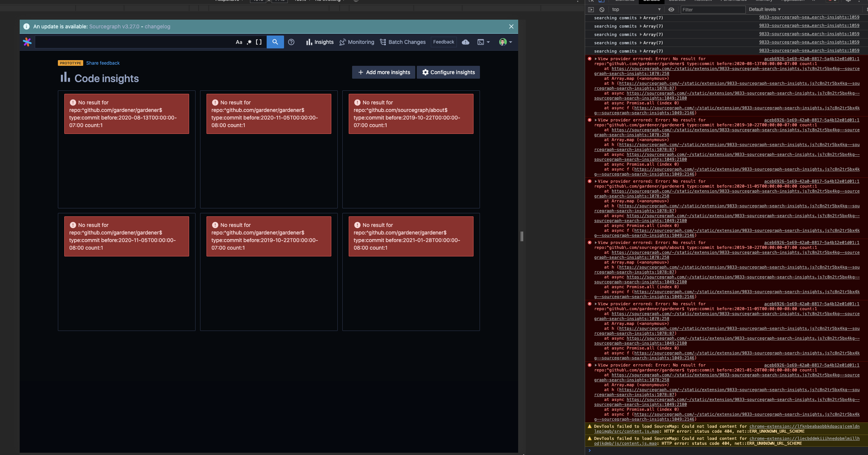Dismiss the update available banner

[511, 26]
